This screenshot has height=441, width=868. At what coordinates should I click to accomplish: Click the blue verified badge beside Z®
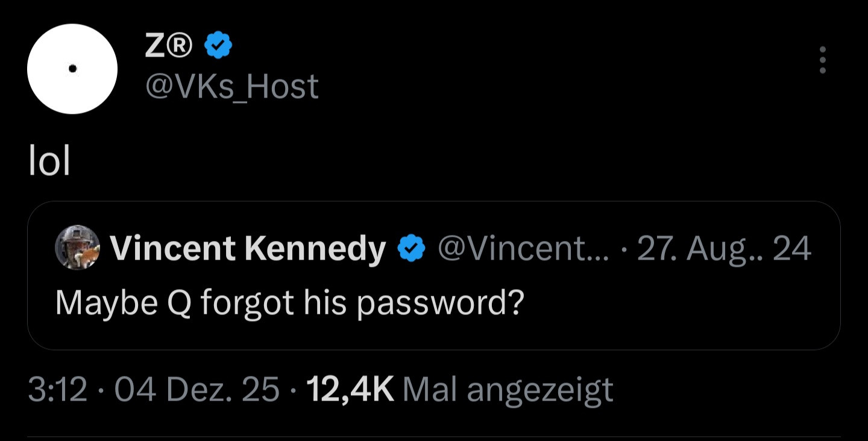[219, 46]
